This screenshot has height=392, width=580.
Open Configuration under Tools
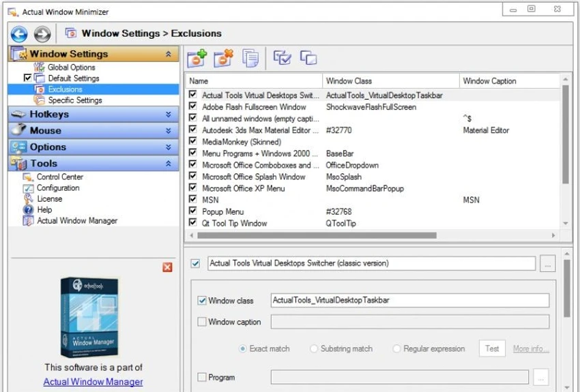click(58, 187)
